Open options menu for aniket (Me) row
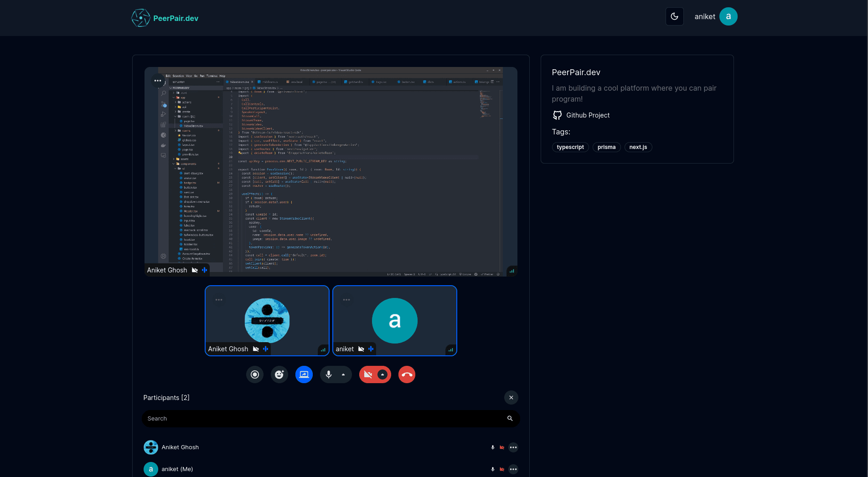868x477 pixels. 513,469
